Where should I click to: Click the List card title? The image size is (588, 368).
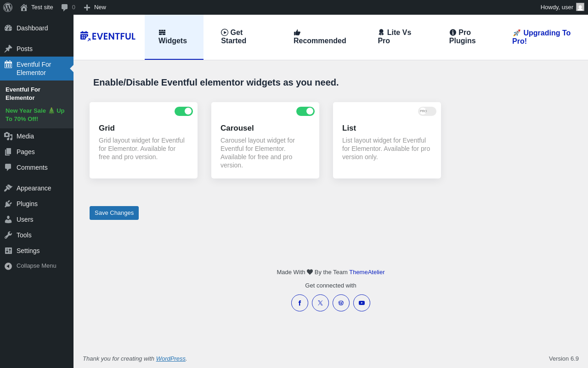pos(349,128)
